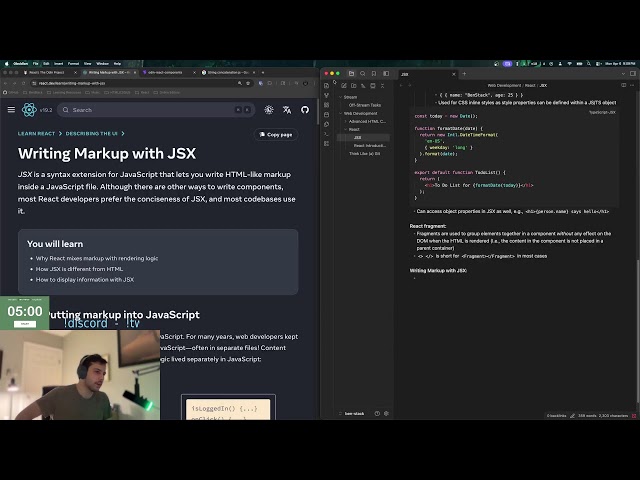Click the React logo

[29, 110]
